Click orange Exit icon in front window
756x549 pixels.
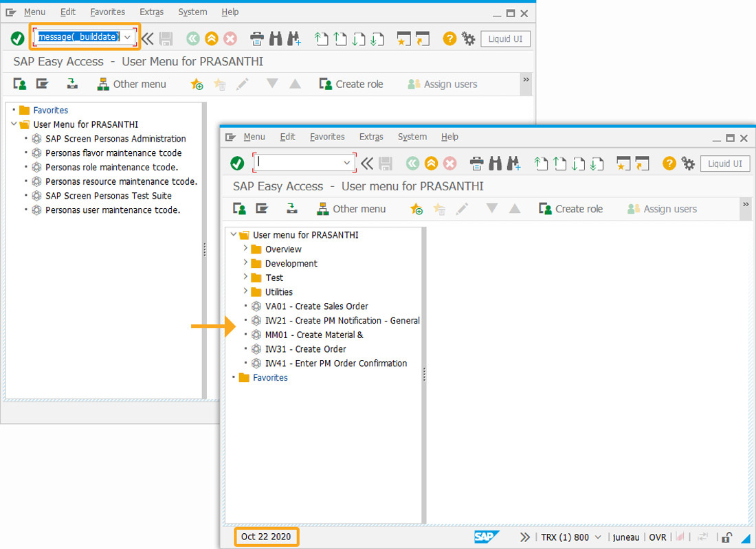(431, 164)
